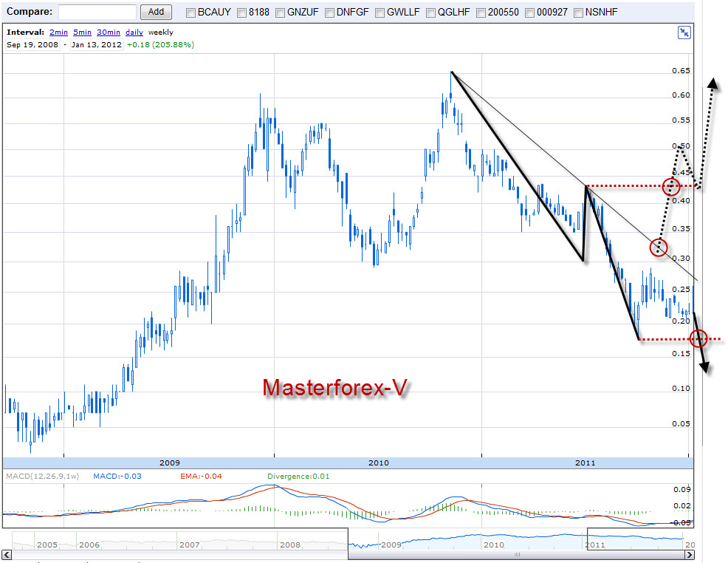Screen dimensions: 728x563
Task: Click the Compare: label
Action: [30, 12]
